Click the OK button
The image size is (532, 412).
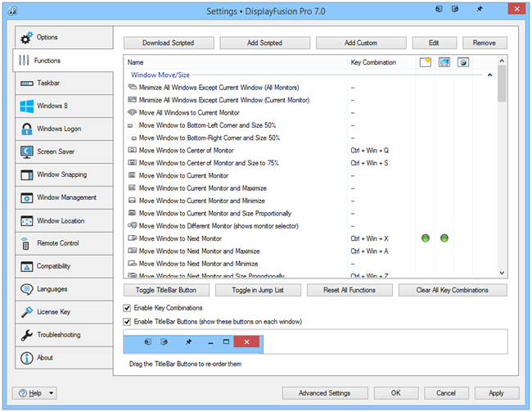point(396,393)
